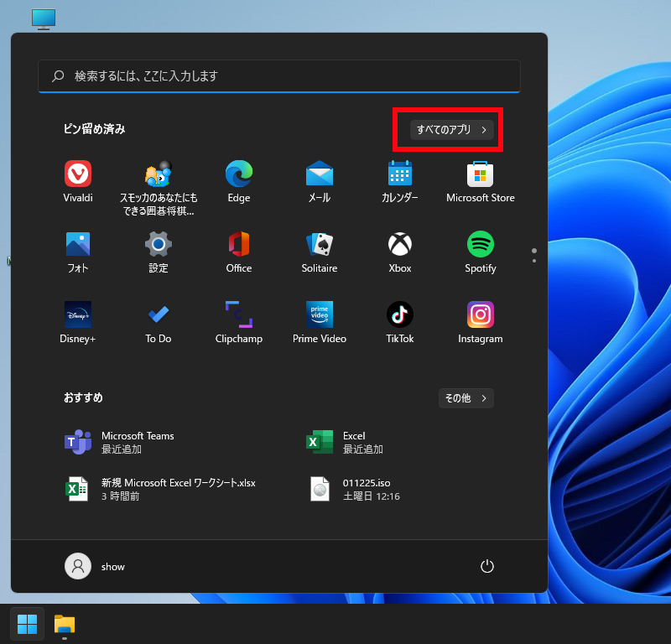671x644 pixels.
Task: Open the Xbox app
Action: 400,252
